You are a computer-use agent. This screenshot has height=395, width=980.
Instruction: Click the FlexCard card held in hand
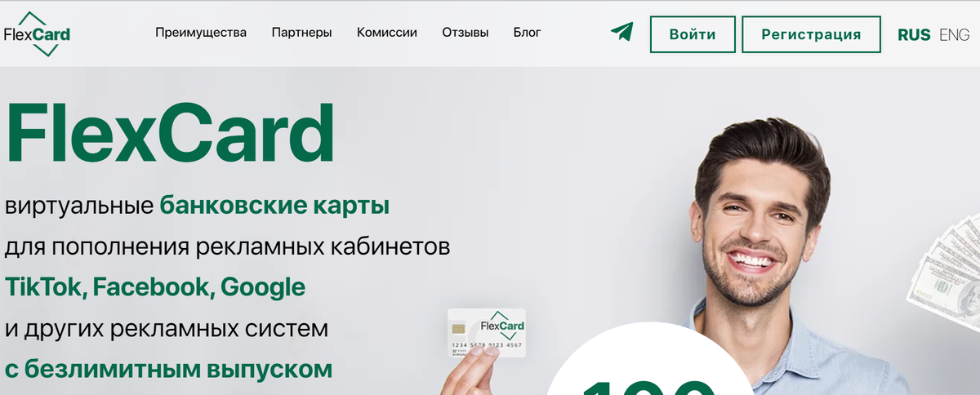click(487, 333)
